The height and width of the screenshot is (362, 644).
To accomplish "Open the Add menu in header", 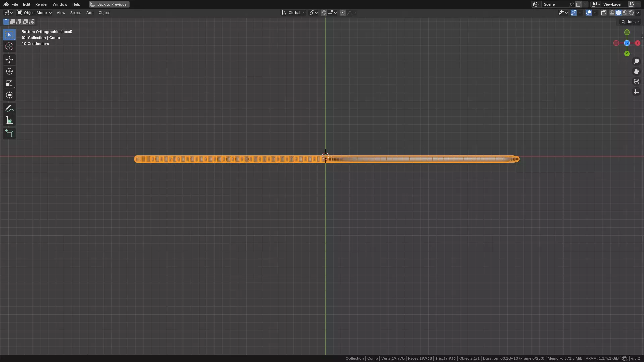I will 90,13.
